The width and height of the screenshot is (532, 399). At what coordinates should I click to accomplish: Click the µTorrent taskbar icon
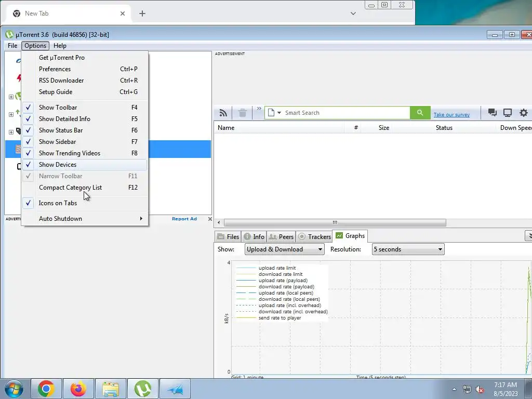tap(143, 389)
